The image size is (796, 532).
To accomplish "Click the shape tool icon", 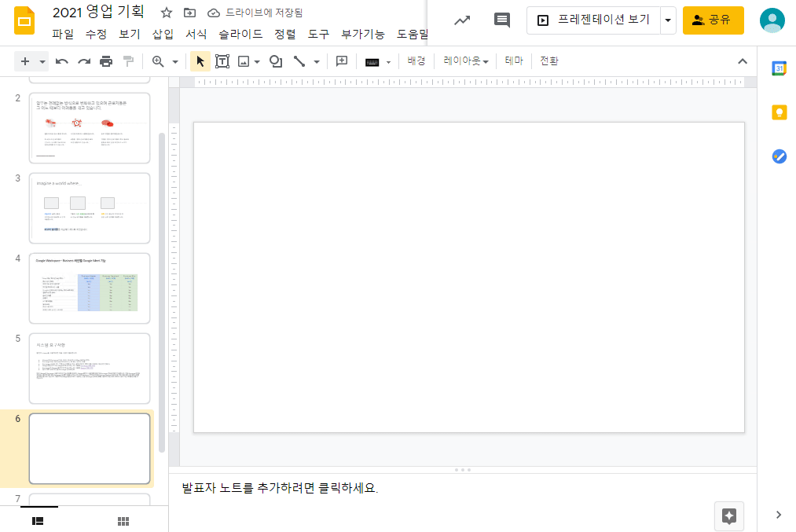I will pos(276,61).
